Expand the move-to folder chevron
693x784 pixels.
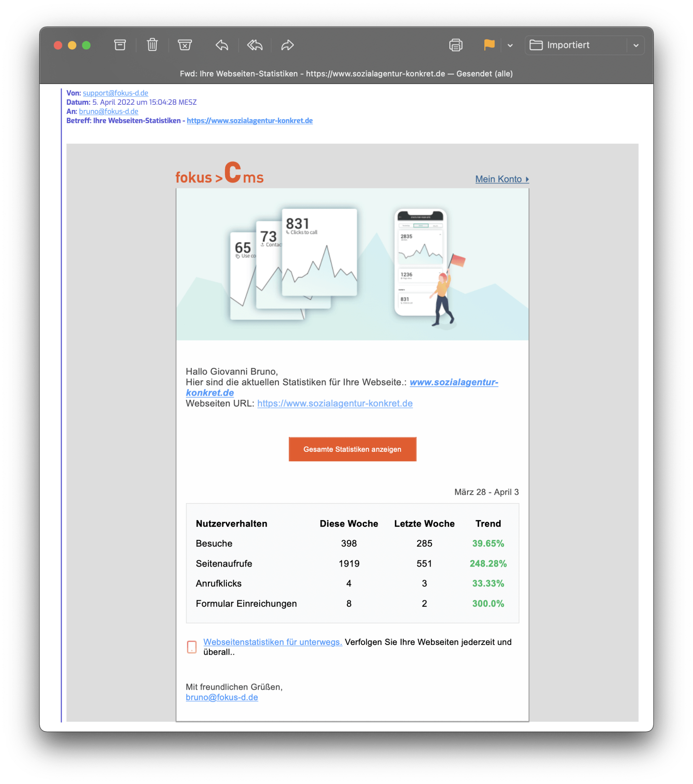[x=636, y=45]
